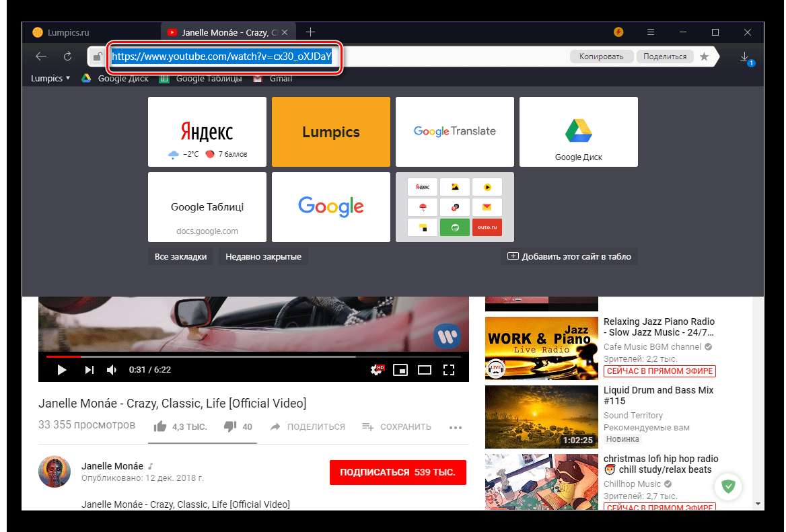
Task: Open the Google Диск tile
Action: tap(579, 132)
